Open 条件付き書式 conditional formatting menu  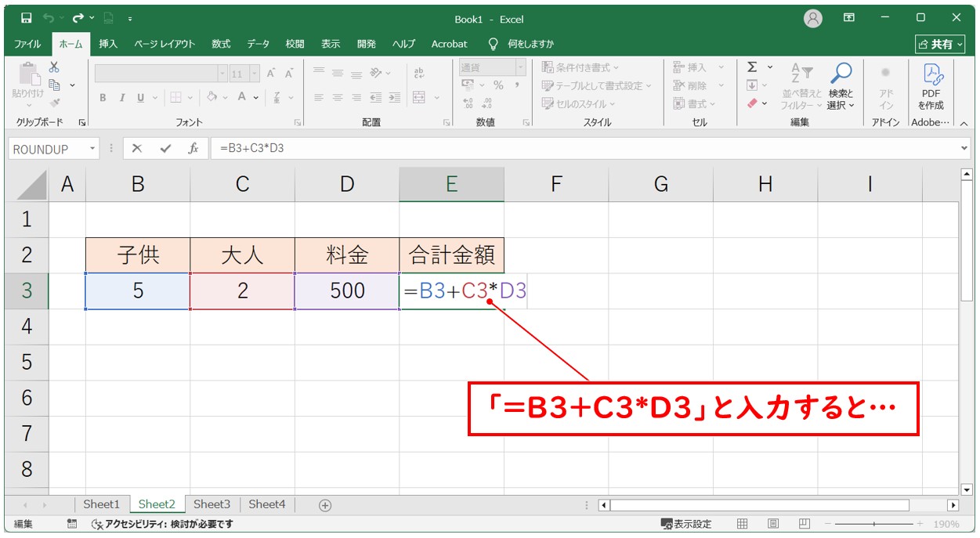(580, 67)
